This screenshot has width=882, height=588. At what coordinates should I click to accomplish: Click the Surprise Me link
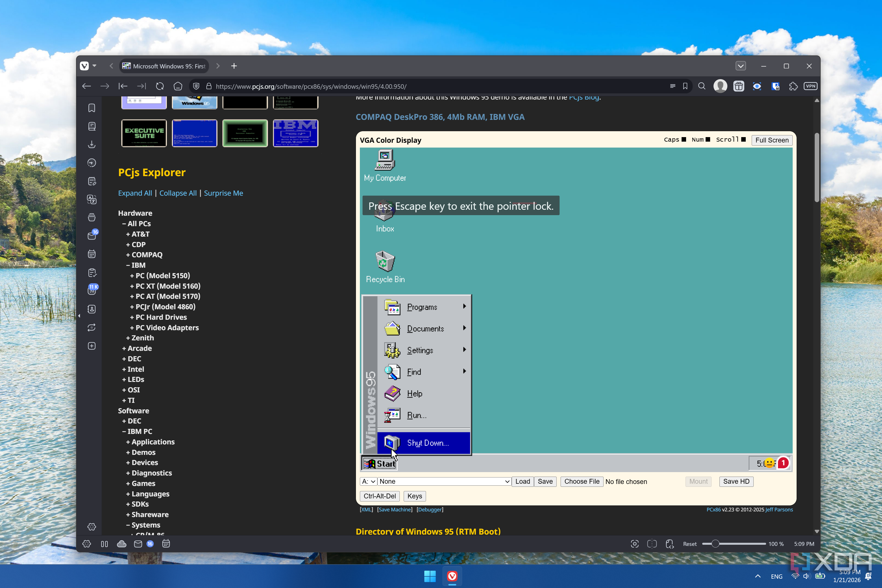[223, 193]
